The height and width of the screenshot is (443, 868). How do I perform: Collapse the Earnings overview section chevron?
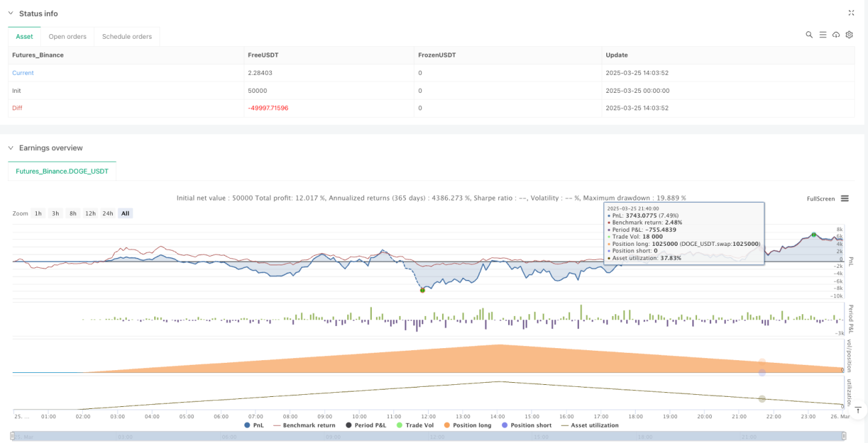[10, 148]
